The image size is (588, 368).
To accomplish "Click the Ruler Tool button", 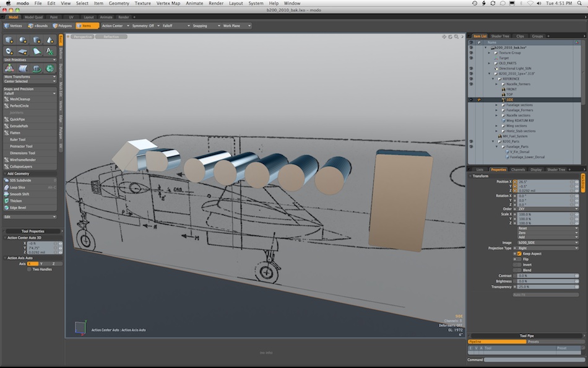I will point(17,139).
